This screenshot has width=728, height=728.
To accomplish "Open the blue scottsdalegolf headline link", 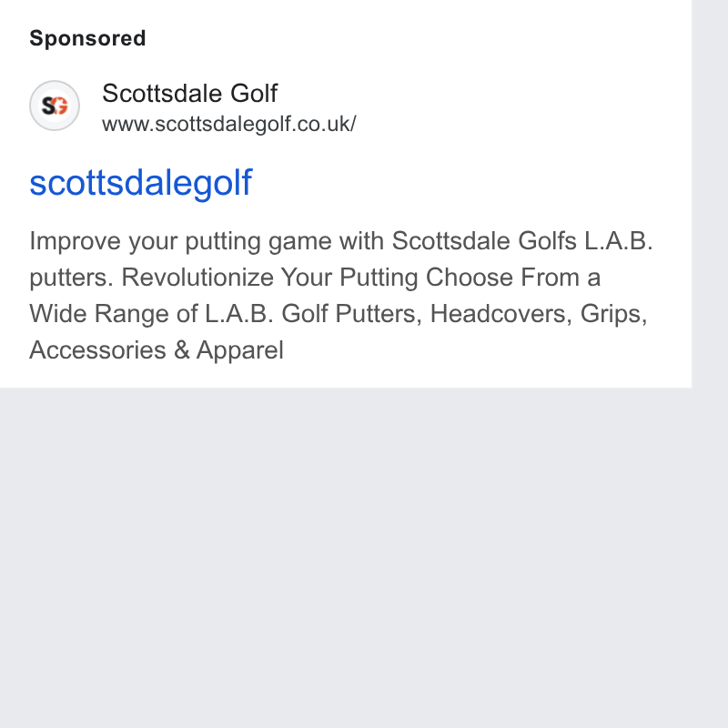I will pos(141,183).
